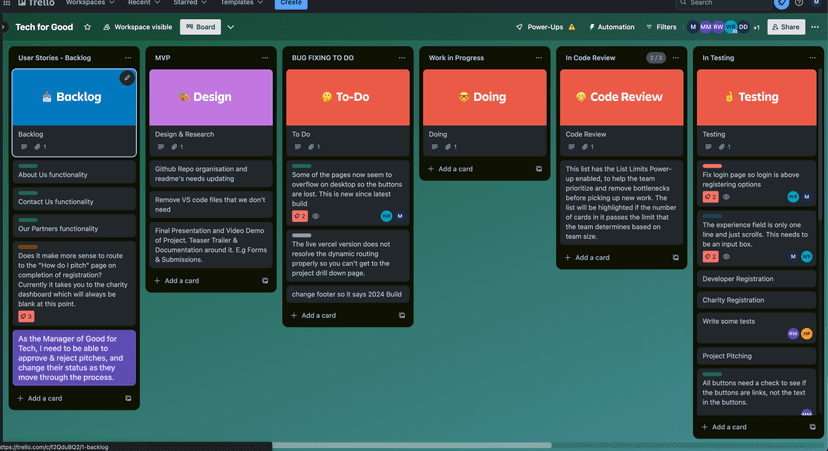Open the Starred menu in top bar

pyautogui.click(x=189, y=3)
